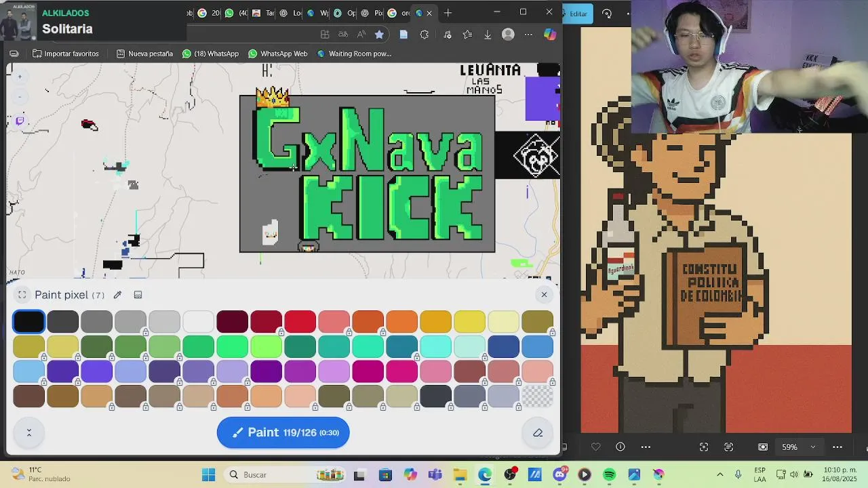Open 'Importar favoritos' bookmark

coord(66,54)
